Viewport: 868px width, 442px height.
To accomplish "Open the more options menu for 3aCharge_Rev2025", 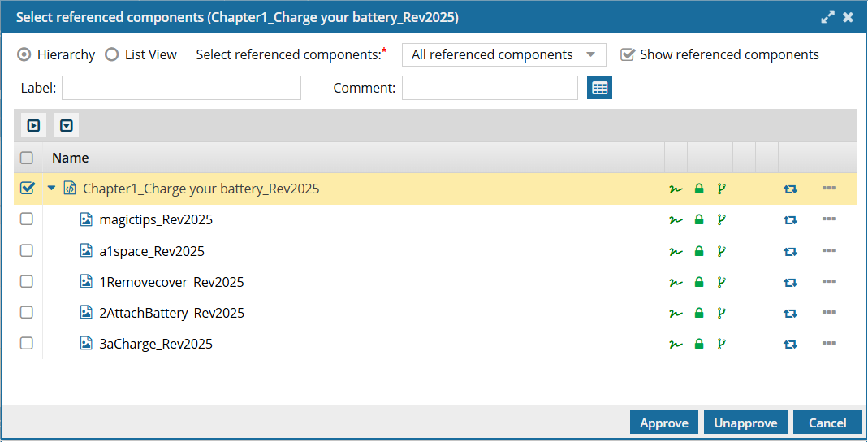I will [x=828, y=344].
